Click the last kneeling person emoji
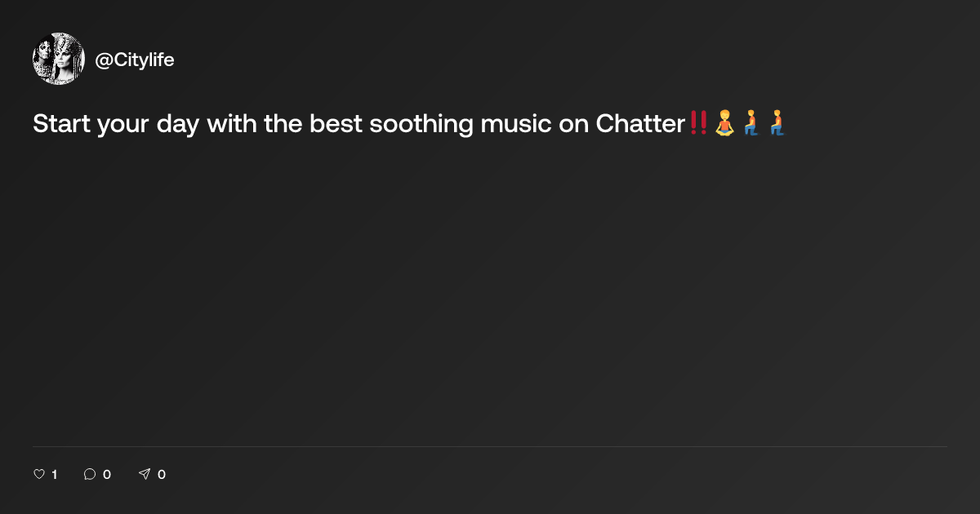The width and height of the screenshot is (980, 514). pos(777,124)
